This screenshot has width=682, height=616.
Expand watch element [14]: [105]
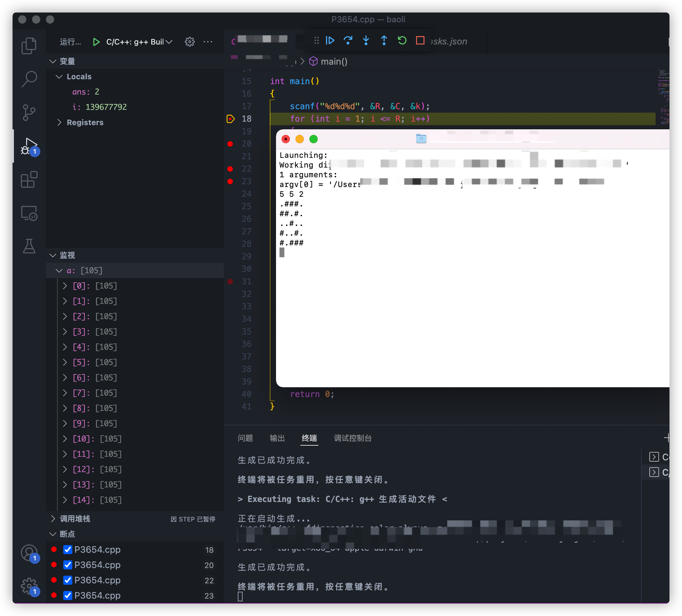(65, 500)
